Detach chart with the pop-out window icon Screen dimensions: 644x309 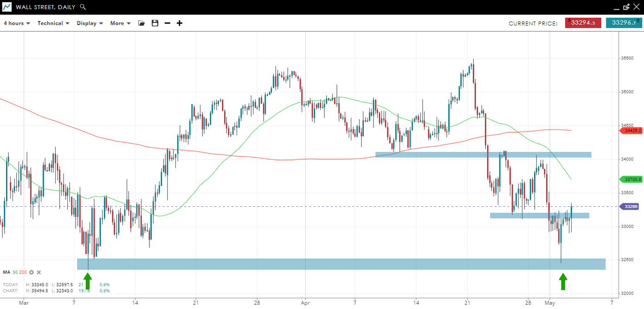point(626,7)
